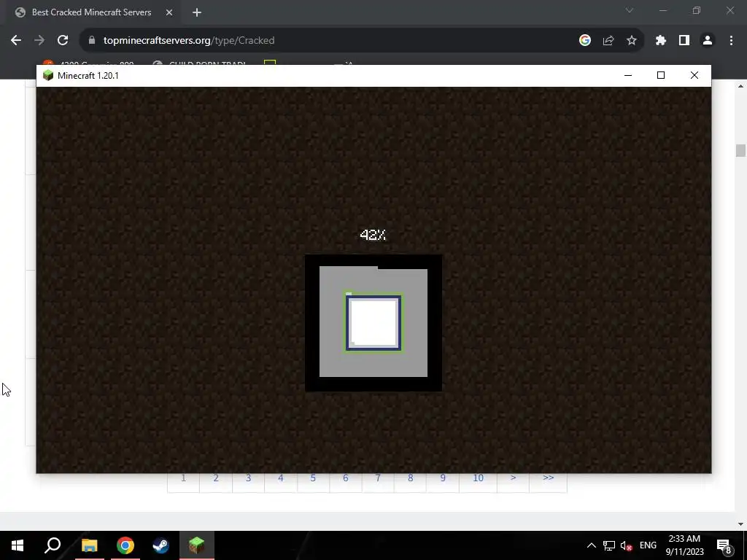
Task: Reload the topminecraftservers page
Action: pos(63,41)
